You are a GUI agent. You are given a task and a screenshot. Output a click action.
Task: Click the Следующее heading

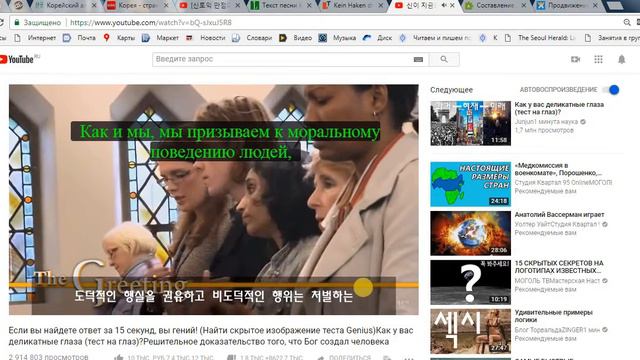[x=451, y=90]
